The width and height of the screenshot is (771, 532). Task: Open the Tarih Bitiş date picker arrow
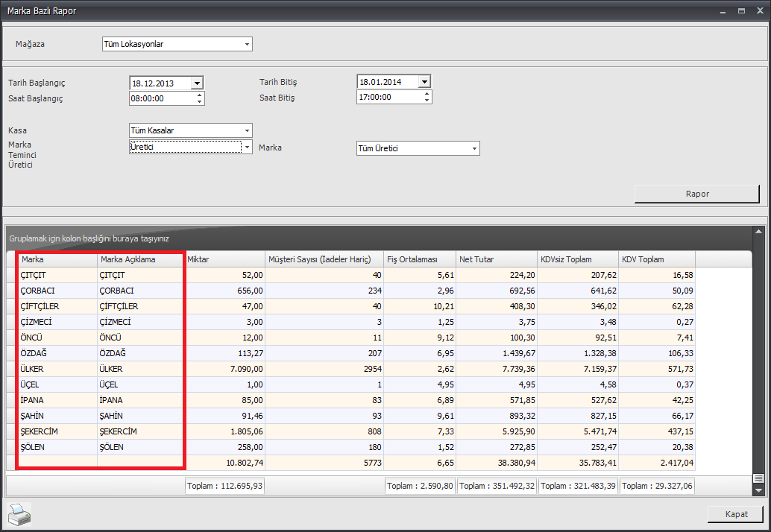424,81
